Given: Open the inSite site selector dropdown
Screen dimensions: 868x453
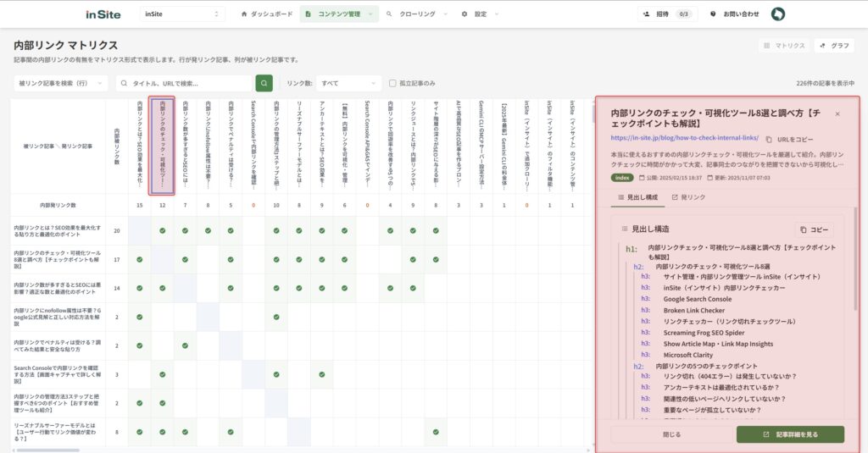Looking at the screenshot, I should click(182, 14).
